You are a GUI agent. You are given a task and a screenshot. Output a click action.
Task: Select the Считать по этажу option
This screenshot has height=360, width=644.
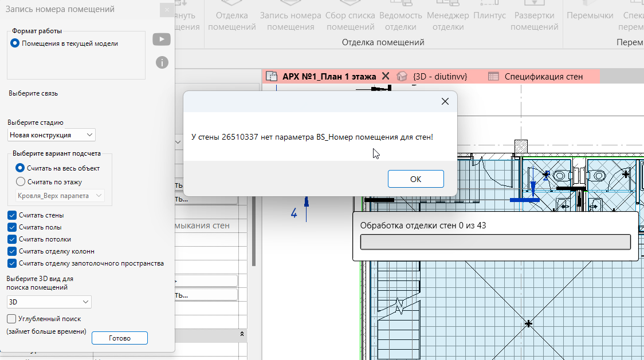[x=21, y=181]
